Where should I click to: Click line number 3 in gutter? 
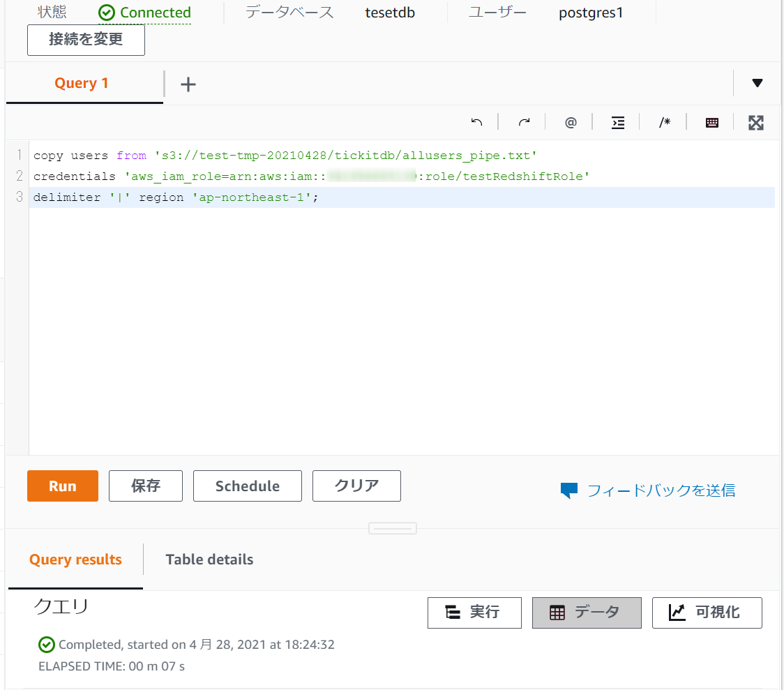click(20, 197)
